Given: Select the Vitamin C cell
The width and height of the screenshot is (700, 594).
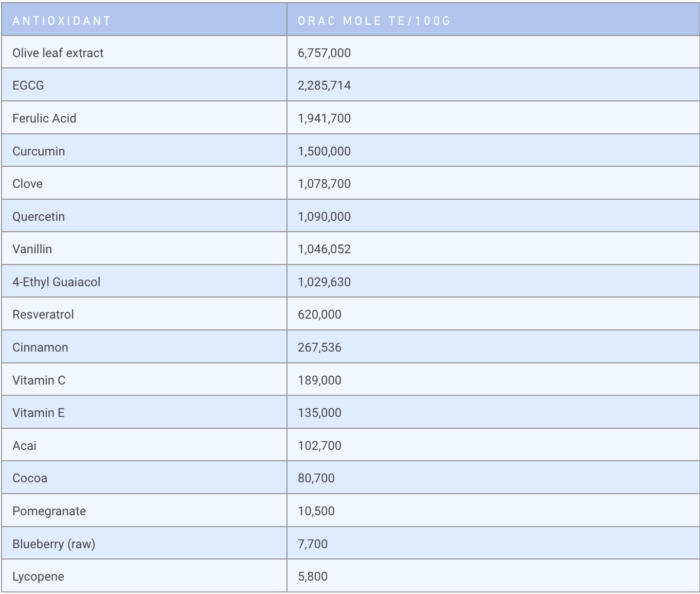Looking at the screenshot, I should (x=39, y=380).
